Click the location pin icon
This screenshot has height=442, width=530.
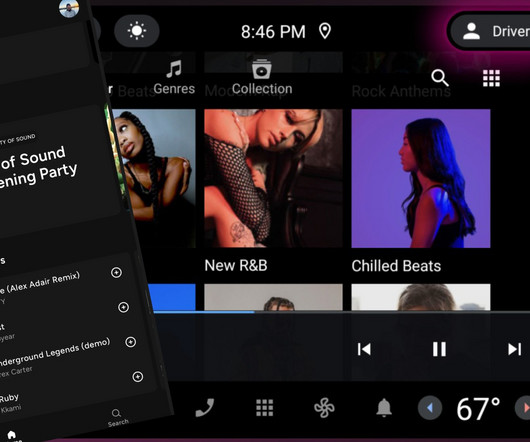(x=325, y=31)
